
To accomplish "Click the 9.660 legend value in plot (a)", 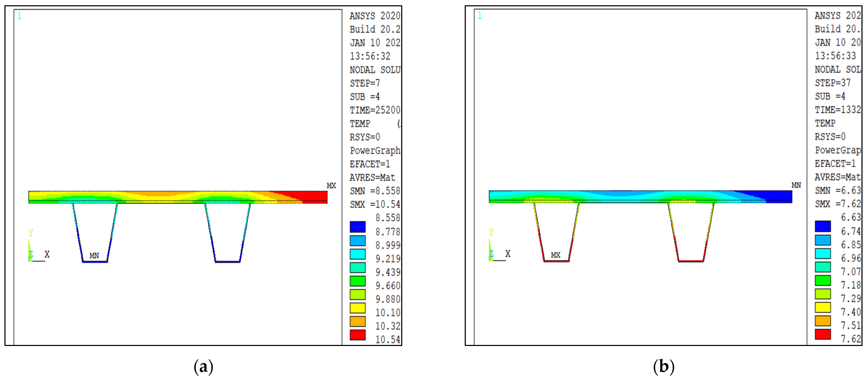I will tap(388, 286).
